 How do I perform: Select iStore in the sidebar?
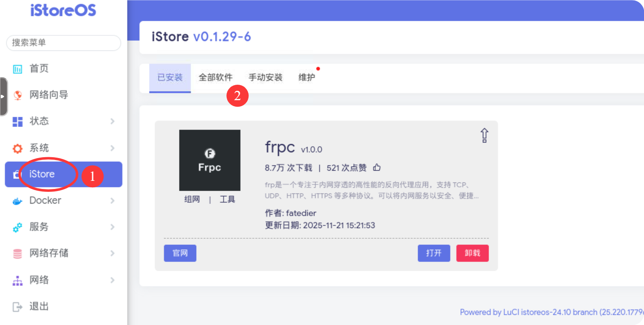64,174
